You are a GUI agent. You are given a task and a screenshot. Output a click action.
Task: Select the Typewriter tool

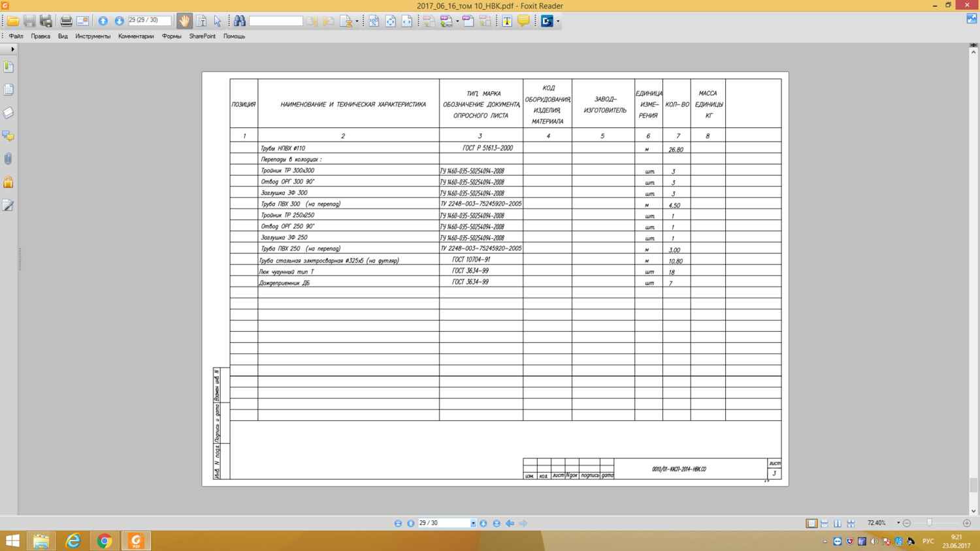tap(507, 21)
